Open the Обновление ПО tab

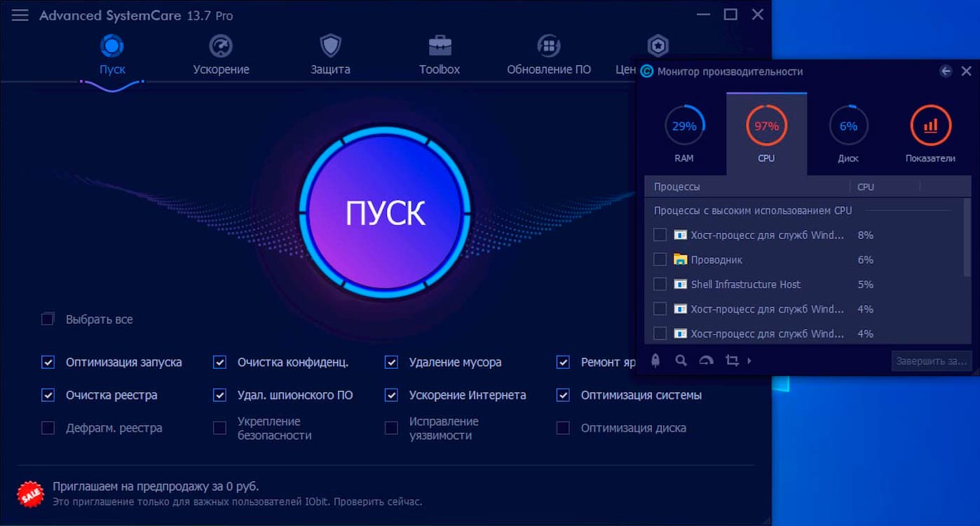coord(549,55)
